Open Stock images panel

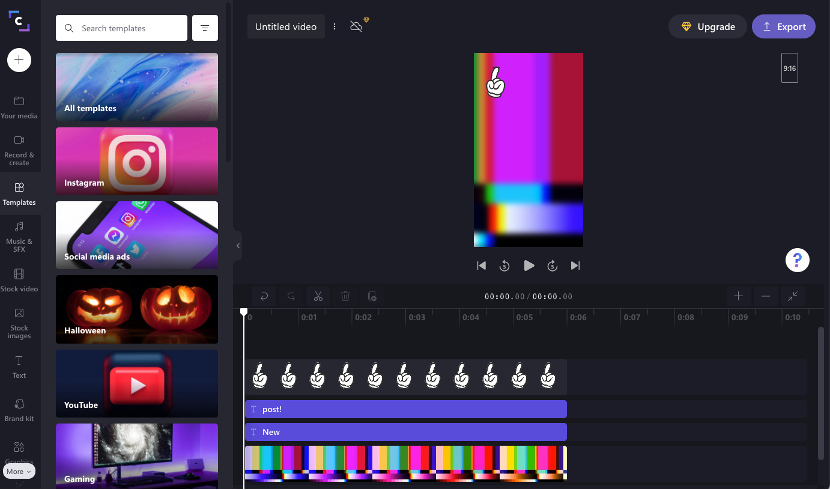coord(19,324)
